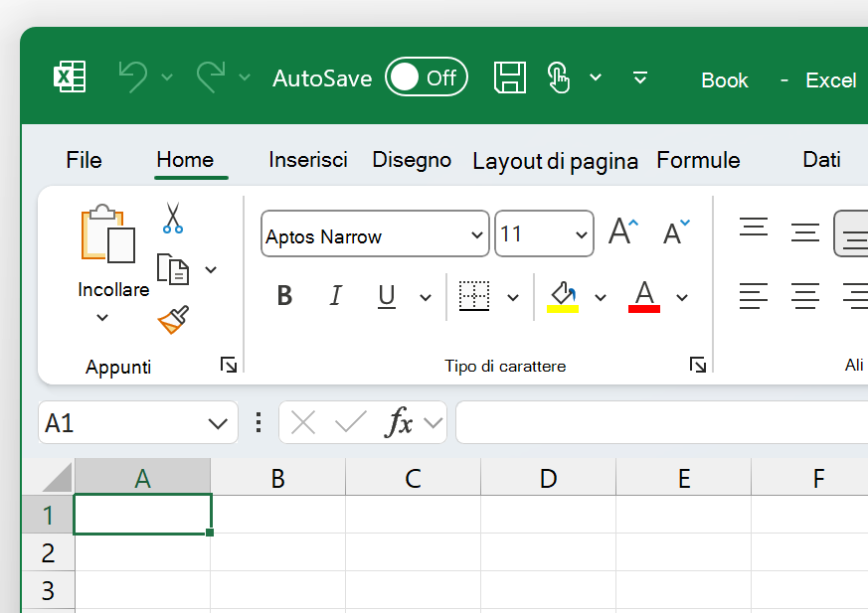Open the undo history dropdown arrow
This screenshot has width=868, height=613.
[x=167, y=77]
